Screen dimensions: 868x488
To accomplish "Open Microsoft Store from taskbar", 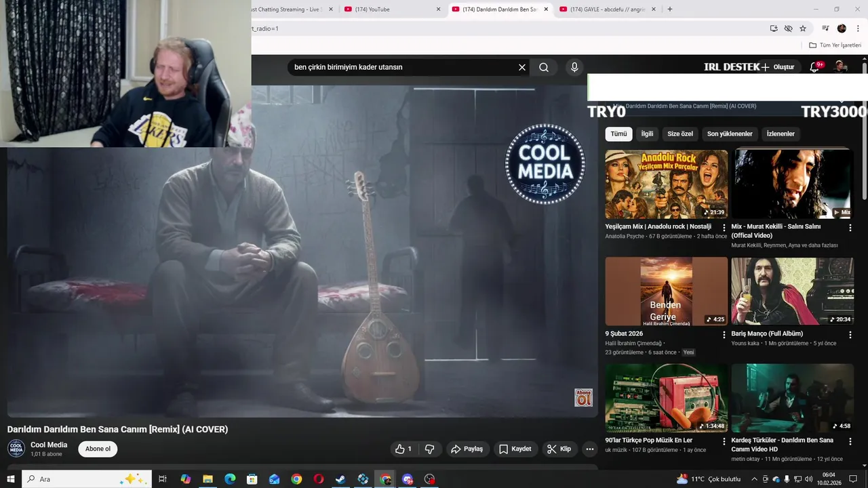I will 252,479.
